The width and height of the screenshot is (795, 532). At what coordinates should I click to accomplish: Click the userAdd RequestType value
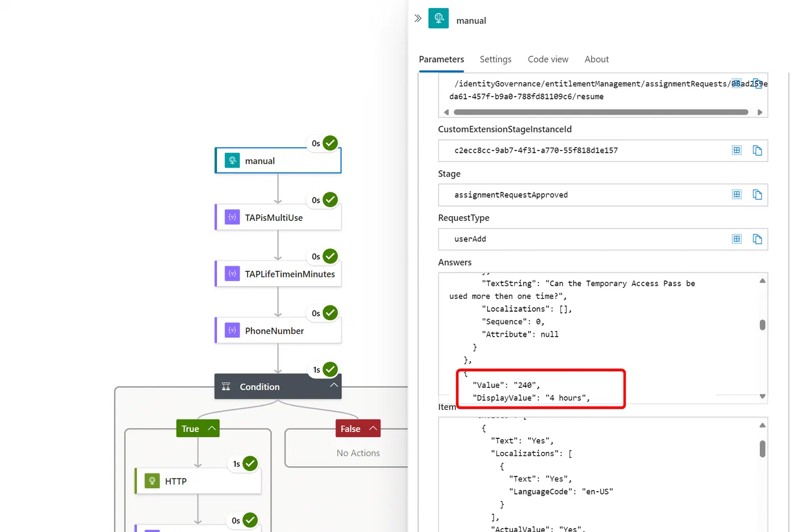click(x=470, y=239)
